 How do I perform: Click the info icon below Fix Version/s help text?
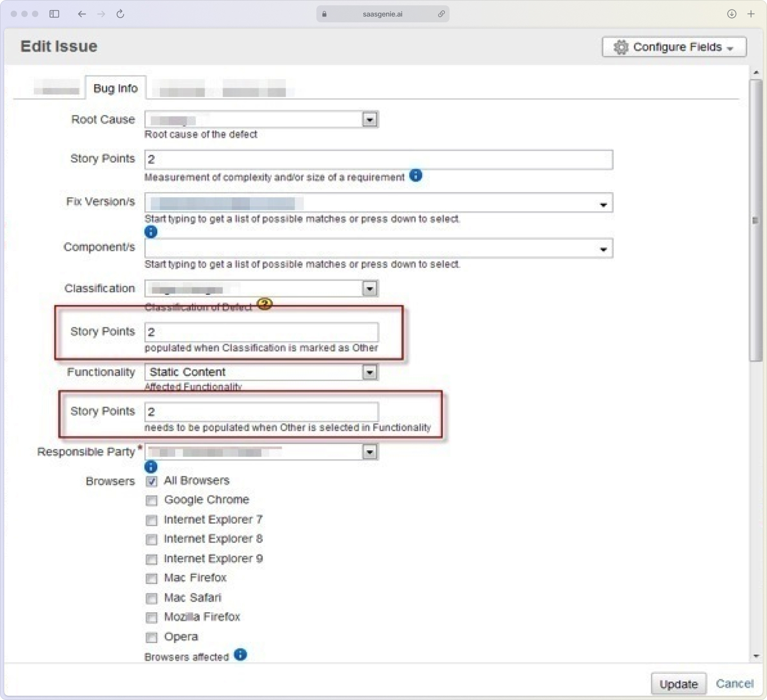(151, 232)
